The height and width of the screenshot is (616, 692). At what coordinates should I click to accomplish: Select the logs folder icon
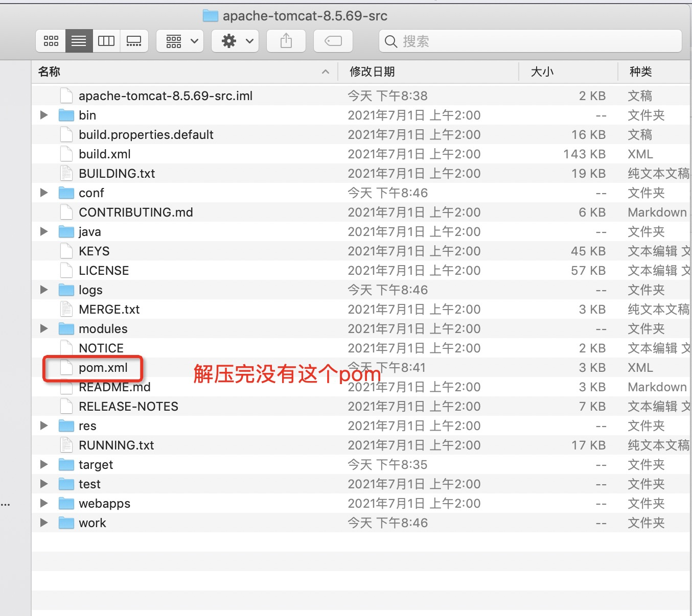[66, 290]
